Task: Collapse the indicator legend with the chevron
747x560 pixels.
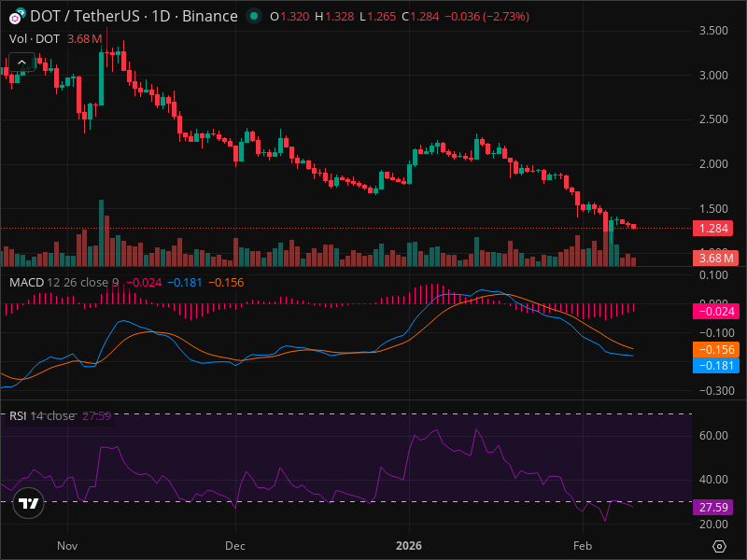Action: [21, 62]
